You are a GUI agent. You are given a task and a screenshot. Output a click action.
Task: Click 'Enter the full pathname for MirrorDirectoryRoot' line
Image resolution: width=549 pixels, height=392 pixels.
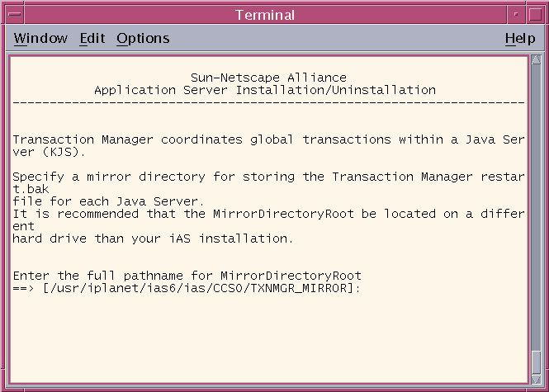[187, 276]
